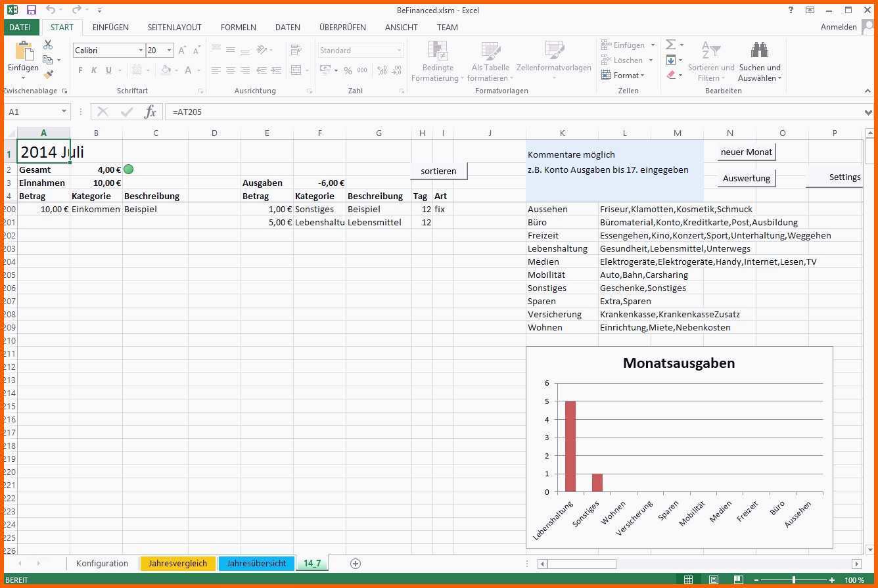
Task: Switch to the Jahresübersicht sheet tab
Action: coord(256,563)
